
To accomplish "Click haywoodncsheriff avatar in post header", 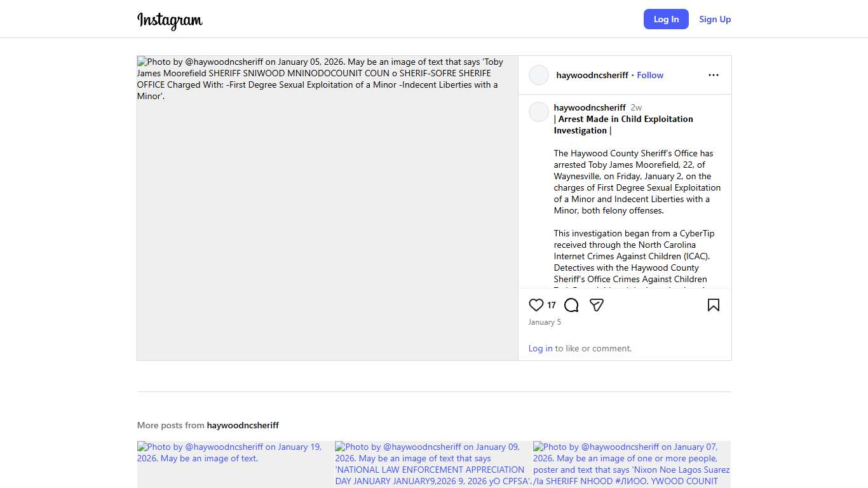I will [539, 75].
